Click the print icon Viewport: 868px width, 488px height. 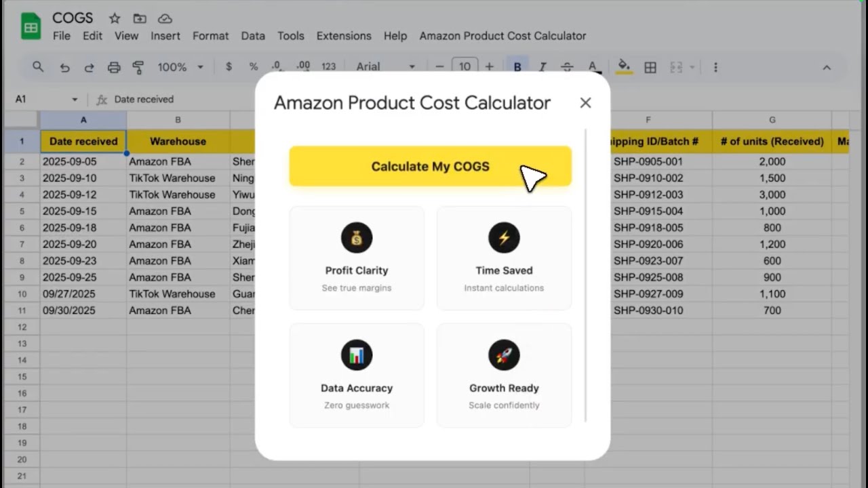[x=114, y=67]
